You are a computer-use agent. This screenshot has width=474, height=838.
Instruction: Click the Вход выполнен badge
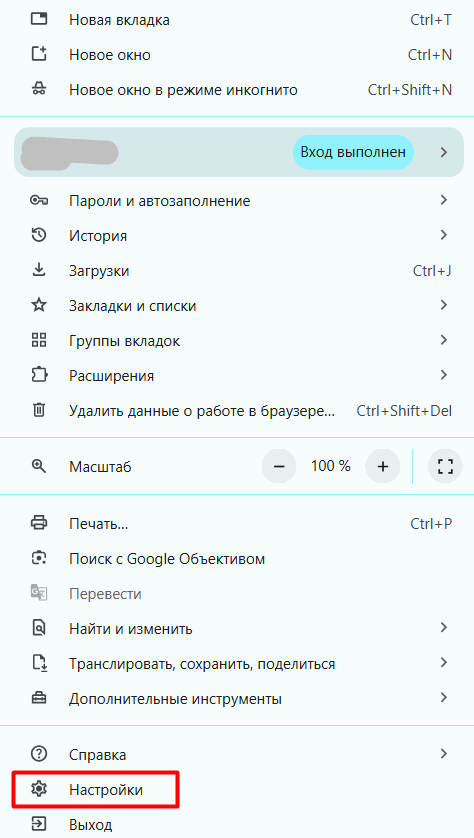click(353, 152)
